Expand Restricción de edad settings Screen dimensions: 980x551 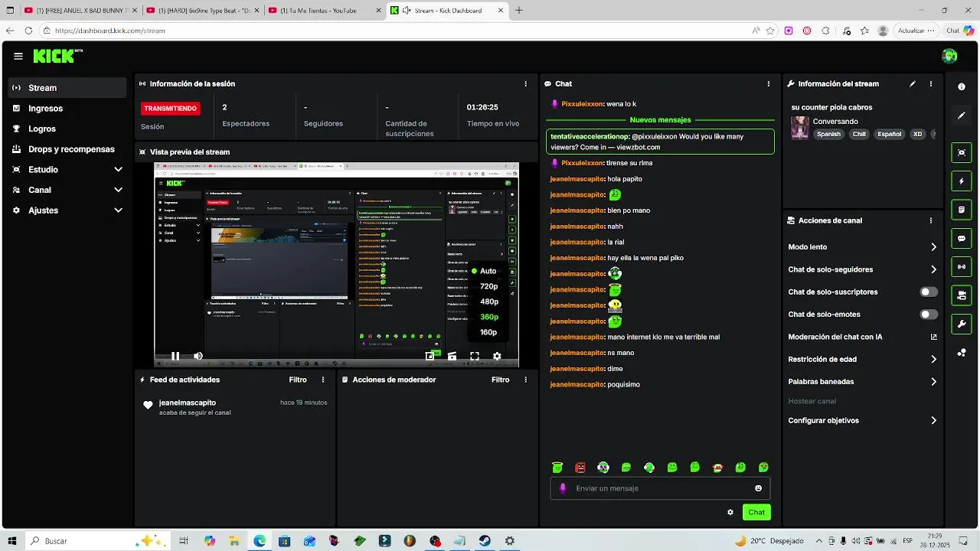[933, 359]
